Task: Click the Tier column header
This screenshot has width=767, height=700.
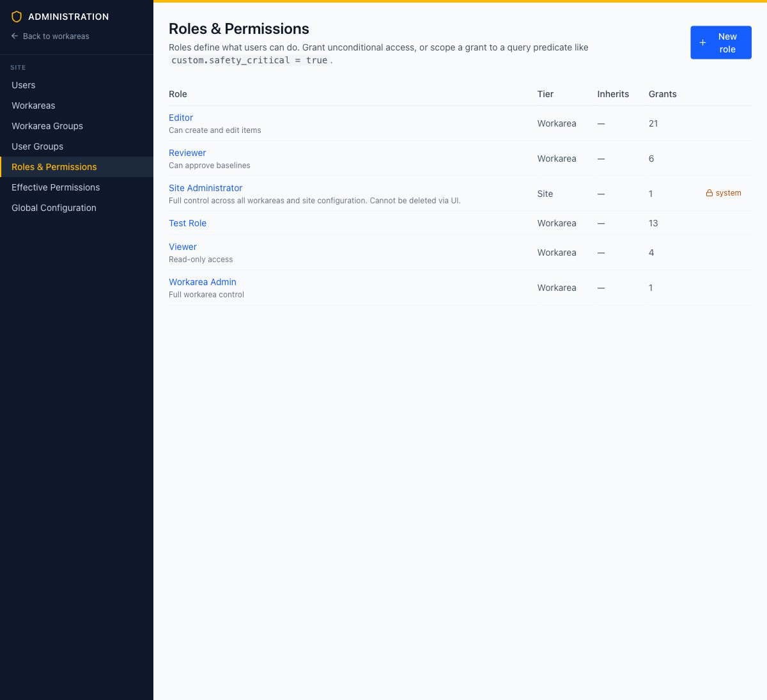Action: pos(545,94)
